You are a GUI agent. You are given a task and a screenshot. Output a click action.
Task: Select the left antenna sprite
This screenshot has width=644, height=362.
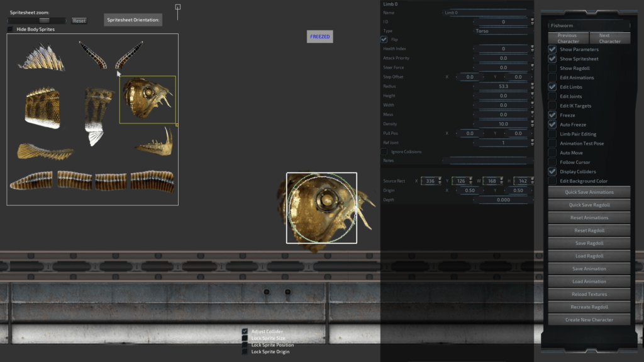pos(93,55)
